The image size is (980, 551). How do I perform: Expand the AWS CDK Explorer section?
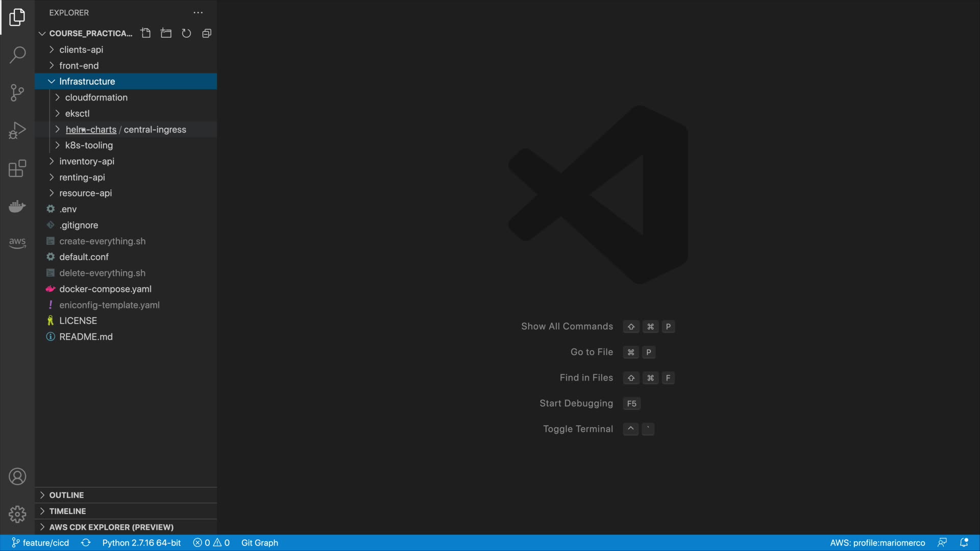click(111, 527)
